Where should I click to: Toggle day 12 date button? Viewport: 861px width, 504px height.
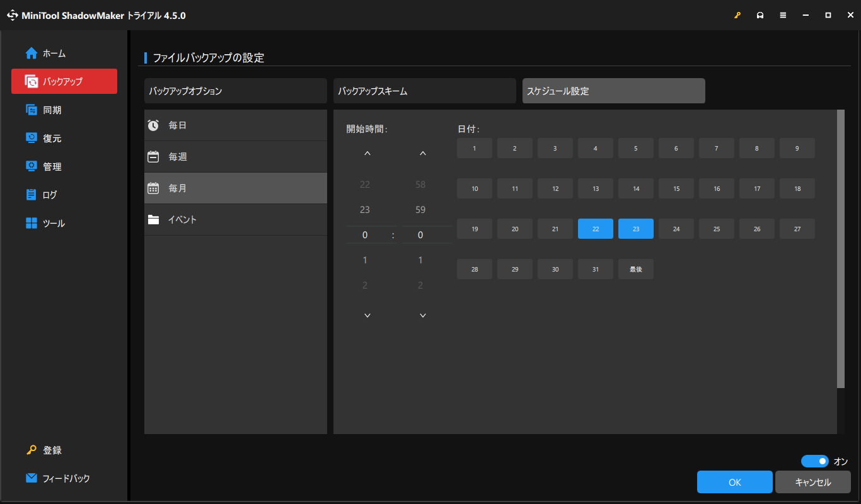(555, 188)
